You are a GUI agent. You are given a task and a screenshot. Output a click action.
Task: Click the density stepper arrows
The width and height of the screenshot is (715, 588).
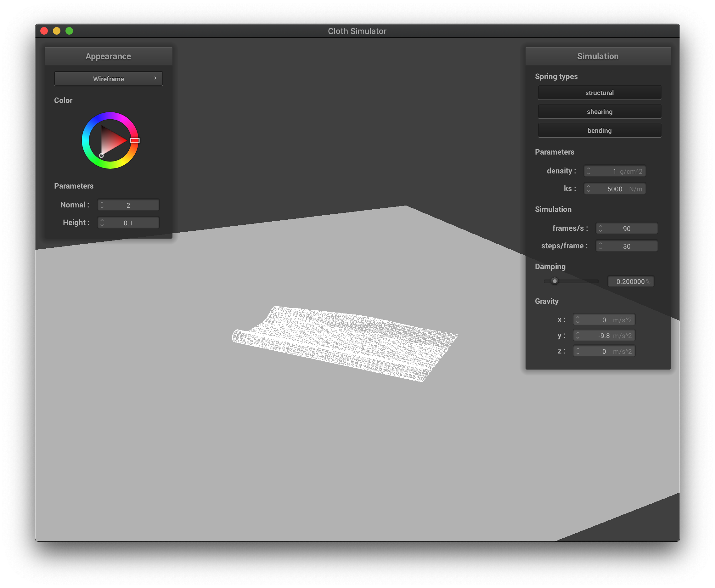588,171
